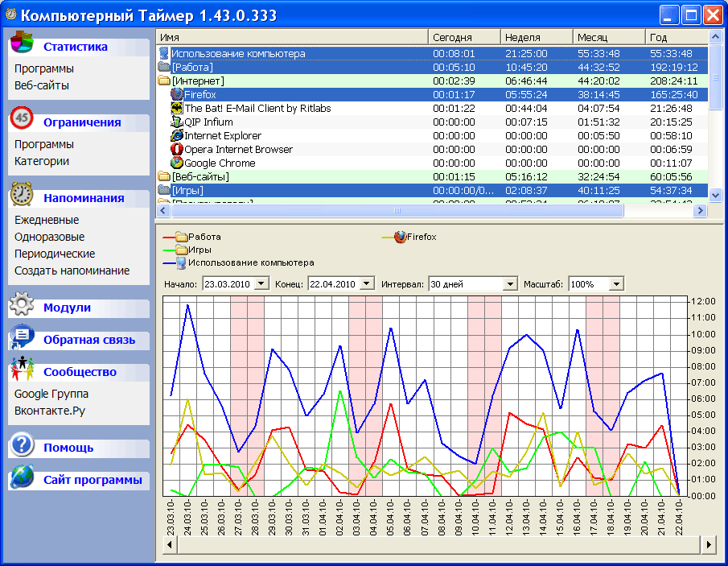This screenshot has height=566, width=728.
Task: Open the Масштаб 100% dropdown
Action: point(616,284)
